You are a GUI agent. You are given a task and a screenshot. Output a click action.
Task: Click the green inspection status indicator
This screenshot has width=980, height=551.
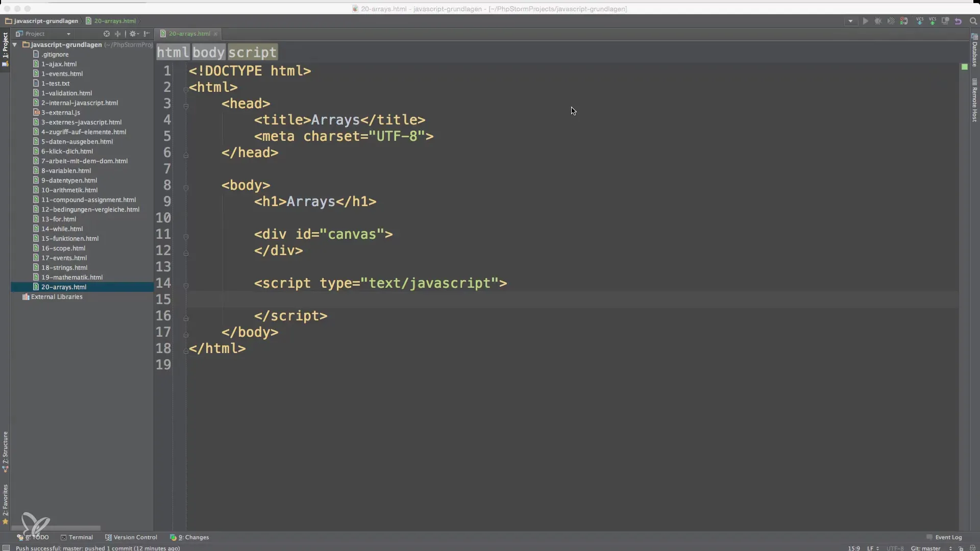(964, 67)
